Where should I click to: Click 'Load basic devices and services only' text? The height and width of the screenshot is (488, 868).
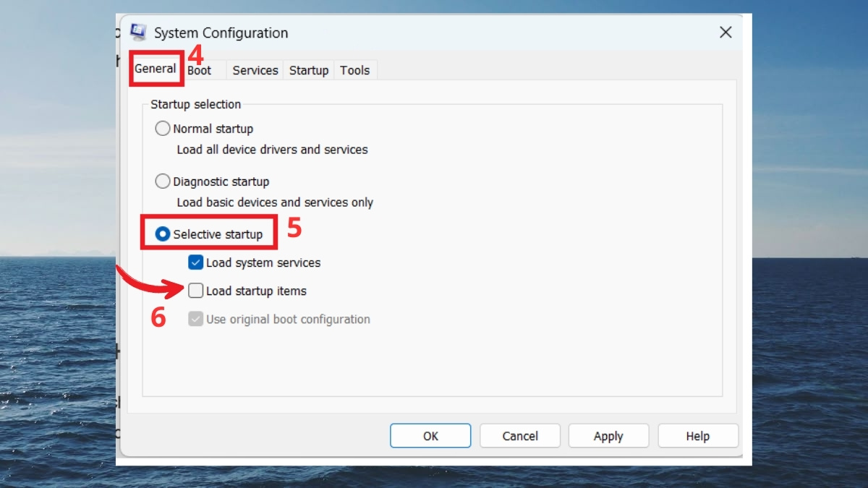[x=275, y=202]
